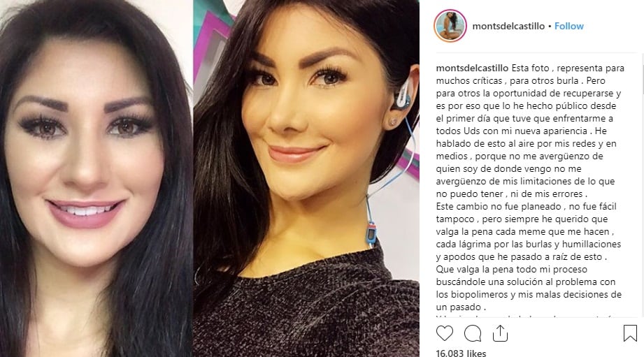The width and height of the screenshot is (644, 357).
Task: Click the blue earphone in the right photo
Action: pos(403,94)
